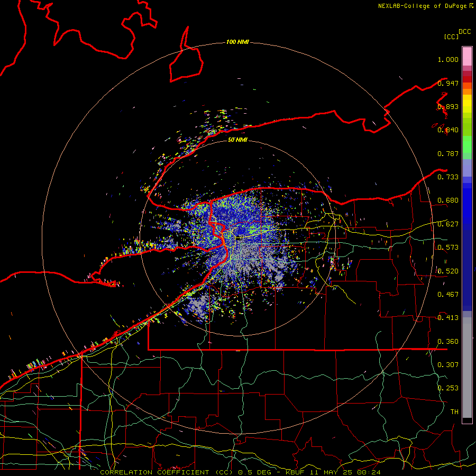
Task: Select the KBUF station identifier
Action: pos(295,472)
